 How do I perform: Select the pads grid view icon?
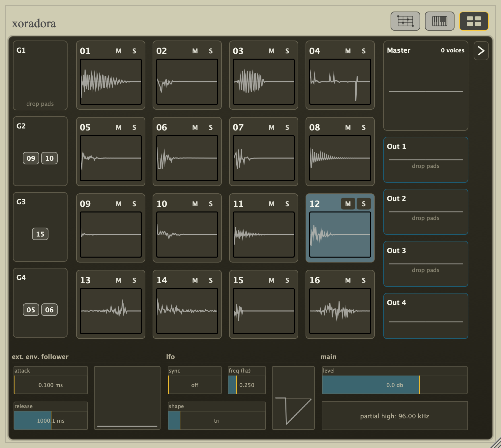click(474, 21)
